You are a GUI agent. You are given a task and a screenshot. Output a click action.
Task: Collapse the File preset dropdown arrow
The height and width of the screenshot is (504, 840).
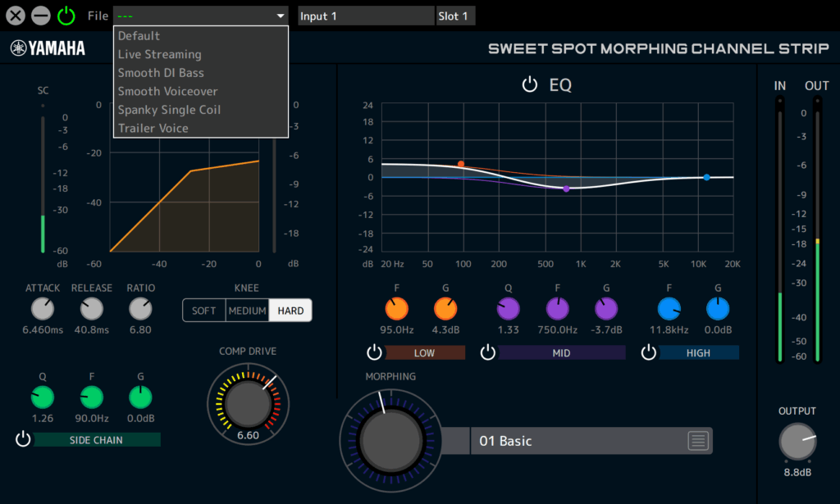[x=281, y=16]
